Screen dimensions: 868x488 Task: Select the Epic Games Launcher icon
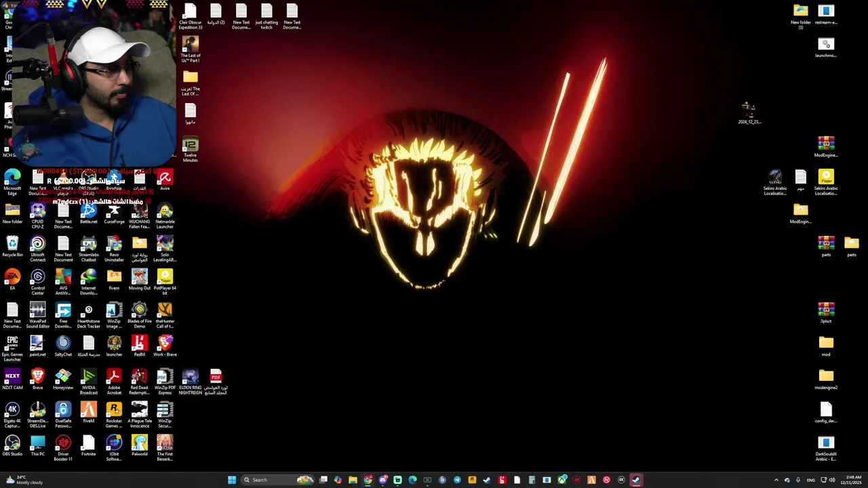point(12,349)
